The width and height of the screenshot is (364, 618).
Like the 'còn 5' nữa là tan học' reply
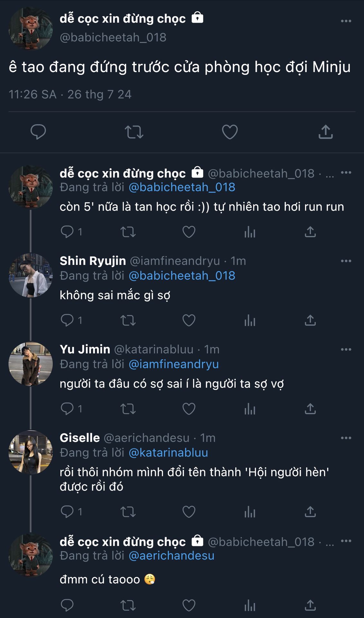pyautogui.click(x=189, y=232)
